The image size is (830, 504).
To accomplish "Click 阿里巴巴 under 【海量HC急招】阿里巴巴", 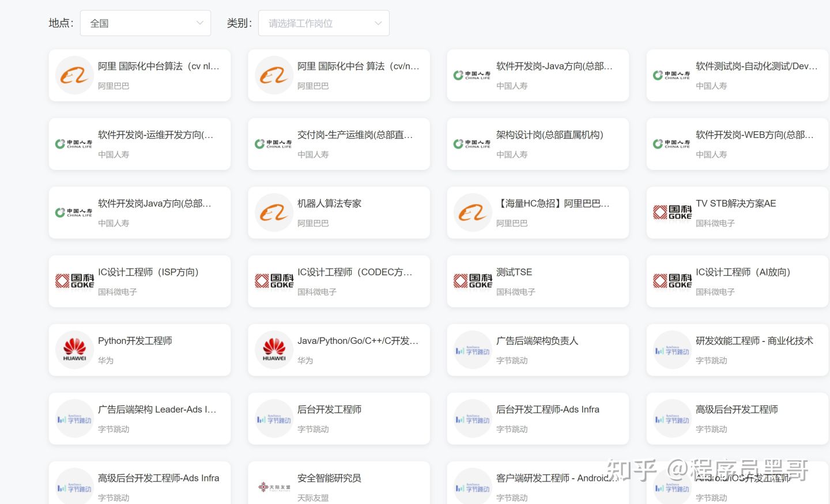I will (x=512, y=223).
